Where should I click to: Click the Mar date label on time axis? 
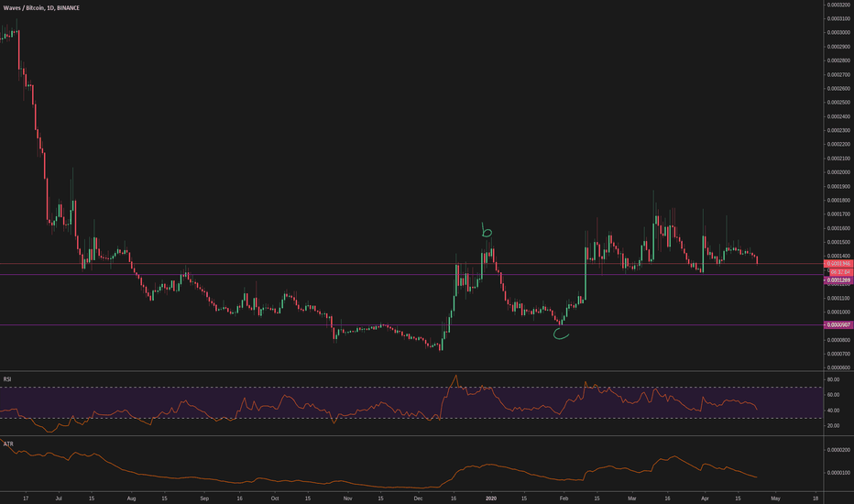click(x=631, y=498)
